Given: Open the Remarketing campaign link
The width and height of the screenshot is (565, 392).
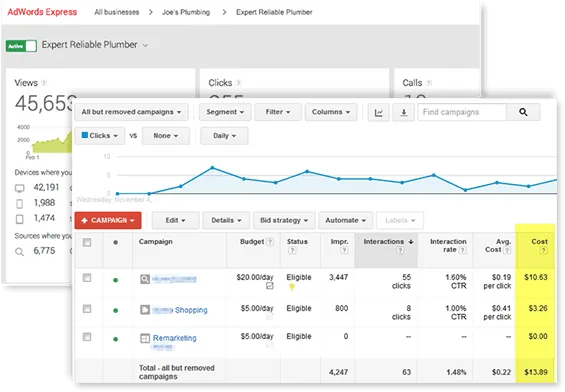Looking at the screenshot, I should coord(174,338).
